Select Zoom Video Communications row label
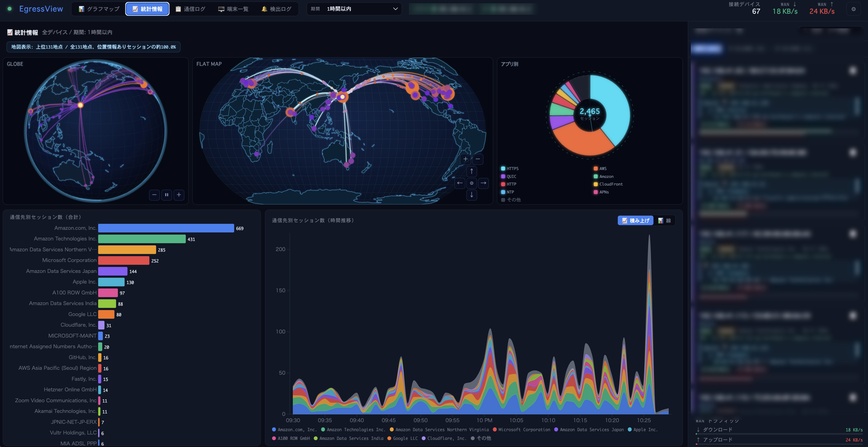Screen dimensions: 868x447 point(56,400)
